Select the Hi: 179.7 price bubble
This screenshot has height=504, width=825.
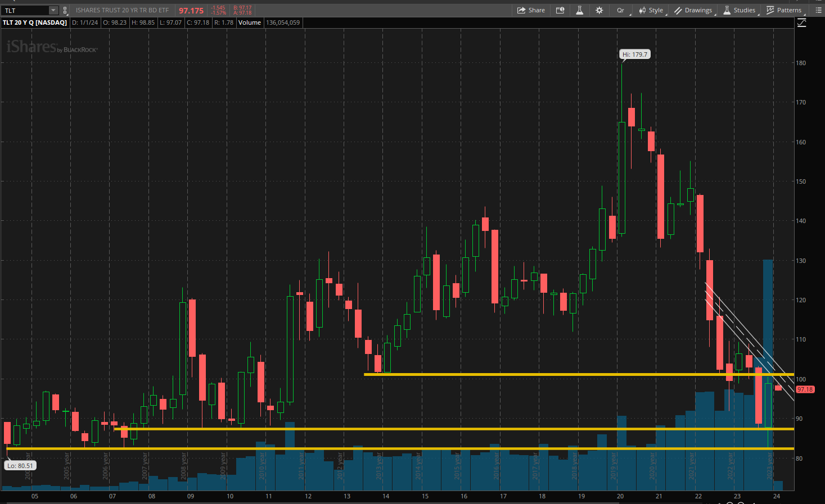[x=635, y=55]
